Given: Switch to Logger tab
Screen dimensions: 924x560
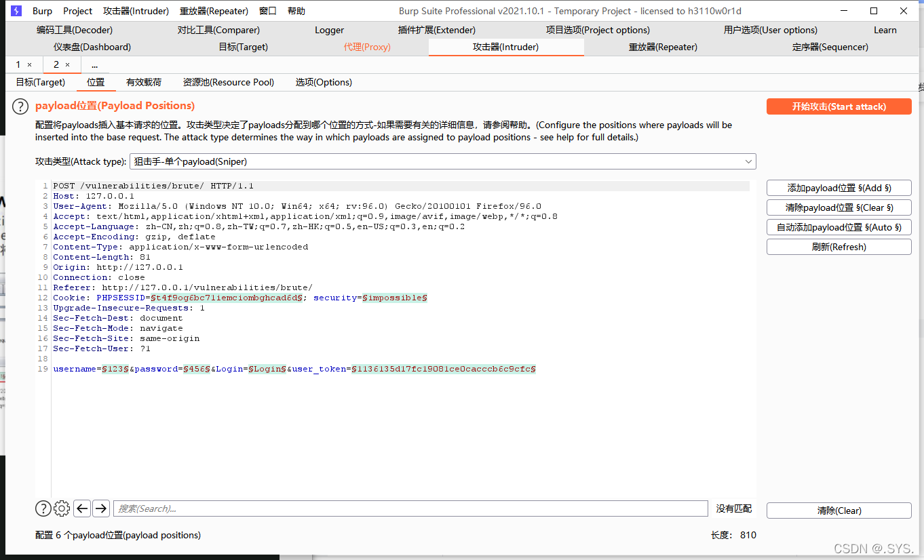Looking at the screenshot, I should click(x=330, y=30).
